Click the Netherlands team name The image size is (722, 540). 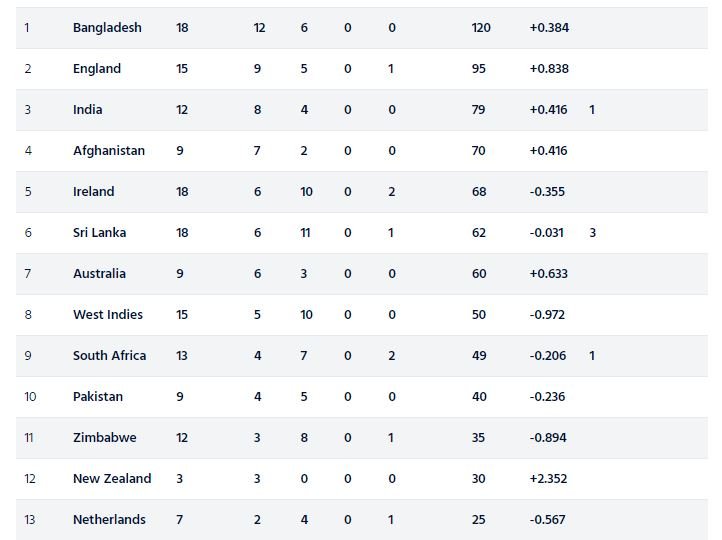pos(109,520)
